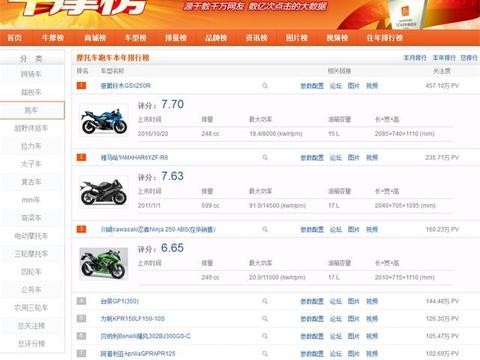The width and height of the screenshot is (480, 360).
Task: Open the Aprilia GPR APR125 model link
Action: [x=138, y=353]
